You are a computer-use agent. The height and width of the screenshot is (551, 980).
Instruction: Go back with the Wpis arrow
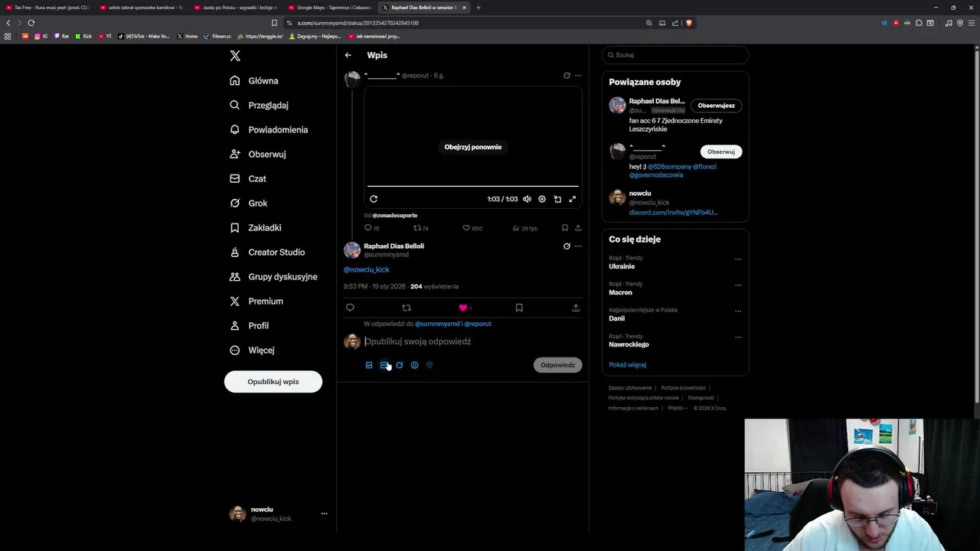tap(348, 55)
